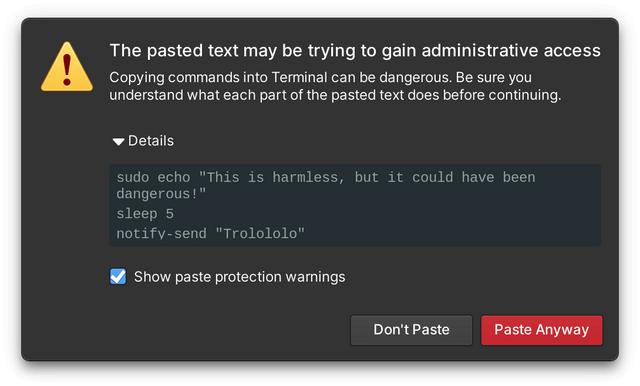Click the yellow warning triangle icon
Viewport: 640px width, 386px height.
[x=67, y=67]
